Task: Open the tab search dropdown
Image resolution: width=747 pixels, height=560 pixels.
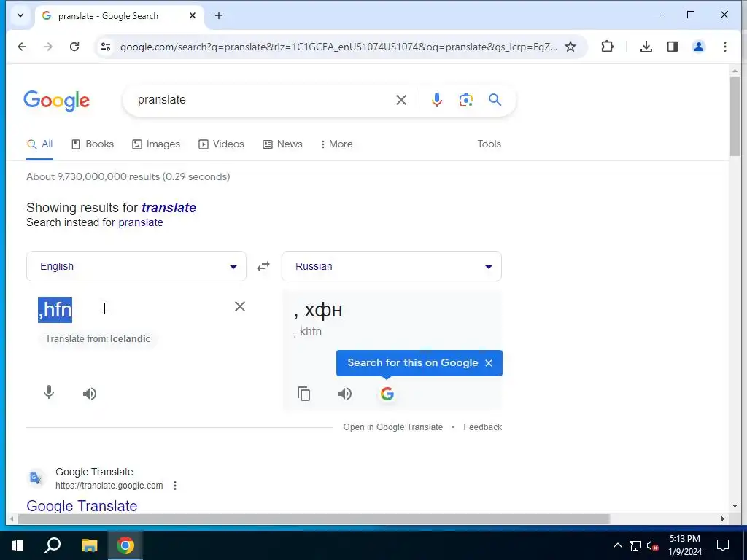Action: (x=20, y=15)
